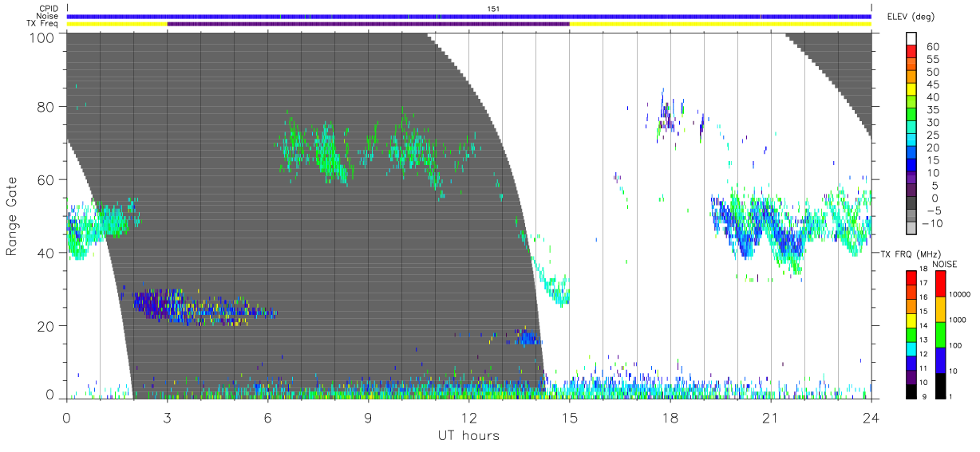Click the '21' tick on the UT hours axis

(770, 417)
